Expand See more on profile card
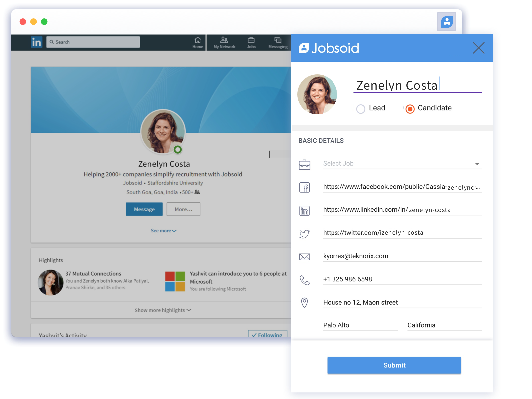 click(163, 231)
